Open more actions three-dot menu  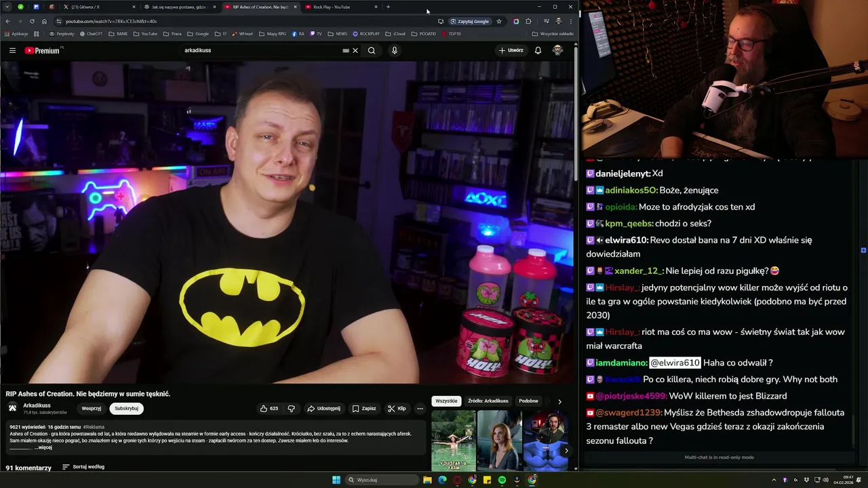pos(420,409)
